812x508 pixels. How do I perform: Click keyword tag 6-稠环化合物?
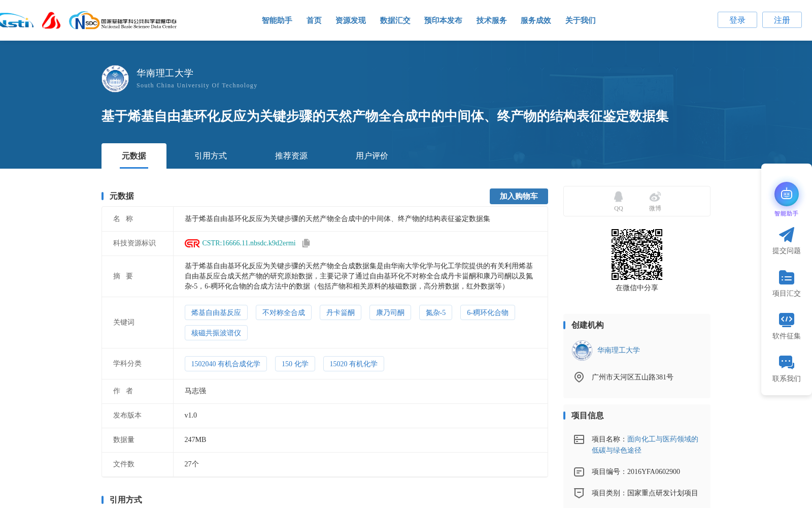tap(488, 312)
